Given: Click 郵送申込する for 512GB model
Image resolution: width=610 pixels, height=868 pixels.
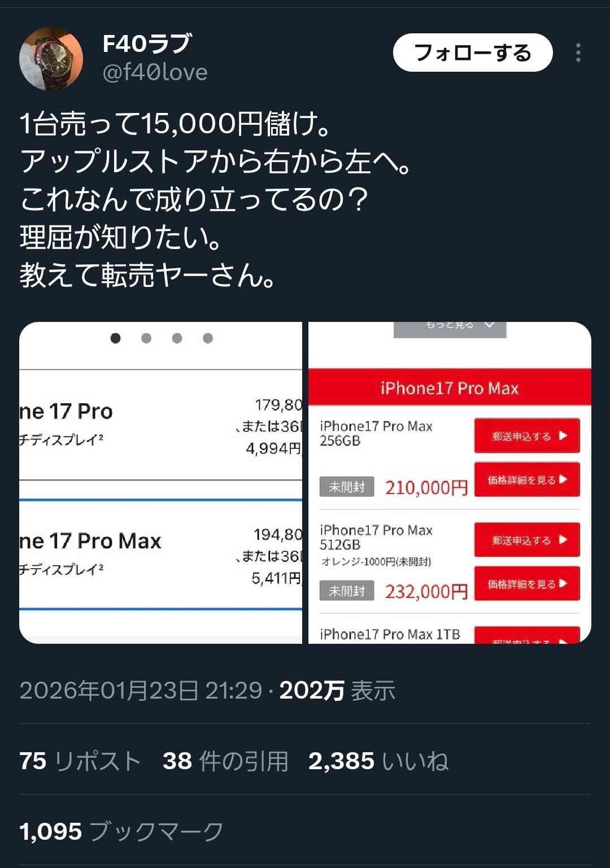Looking at the screenshot, I should [x=527, y=540].
